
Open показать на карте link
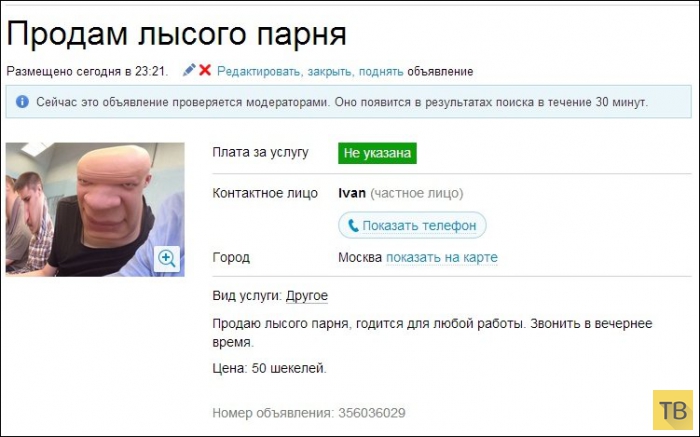click(x=442, y=258)
